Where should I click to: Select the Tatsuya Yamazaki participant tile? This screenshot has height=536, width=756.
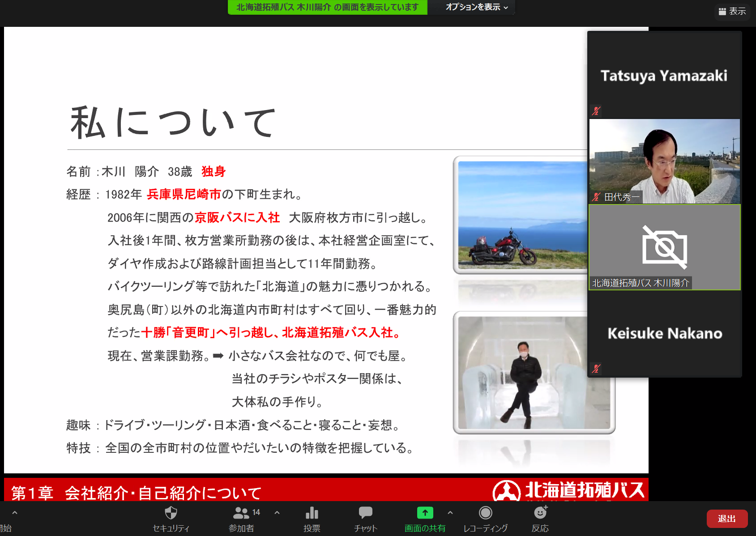[664, 75]
